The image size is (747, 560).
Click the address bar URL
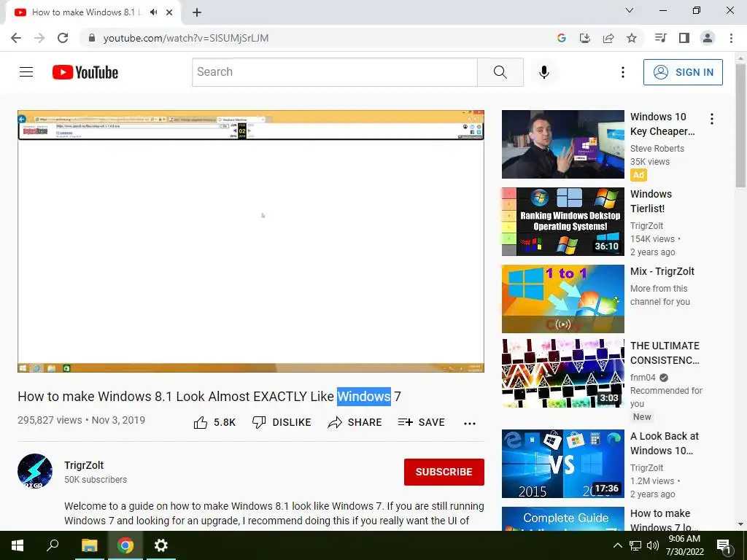(186, 38)
